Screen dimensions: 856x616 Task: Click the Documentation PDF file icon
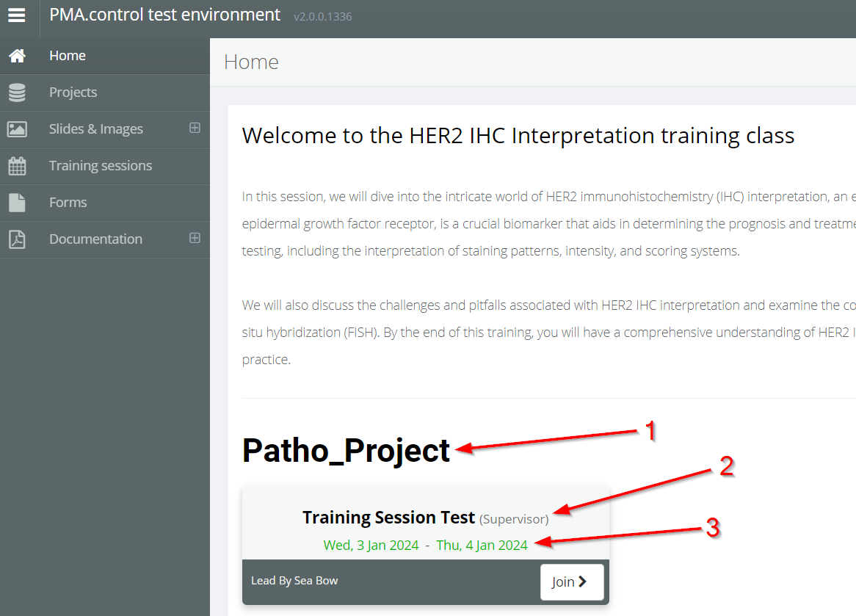[x=17, y=239]
